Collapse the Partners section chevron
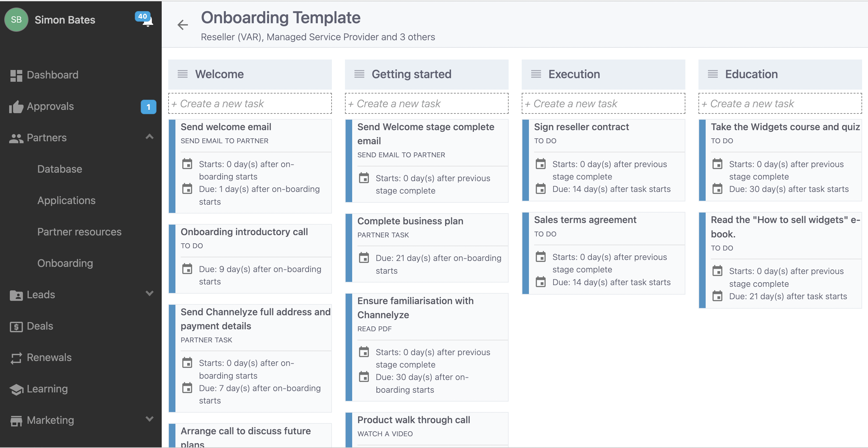This screenshot has height=448, width=868. pyautogui.click(x=149, y=137)
